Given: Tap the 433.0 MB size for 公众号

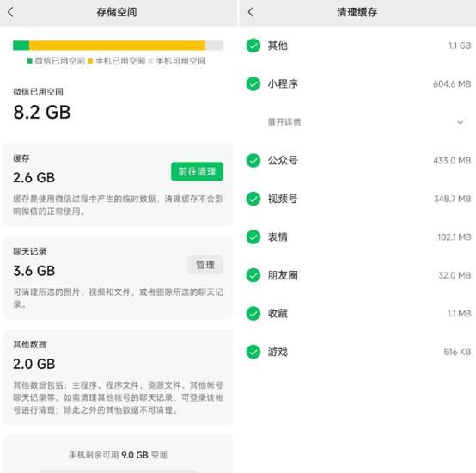Looking at the screenshot, I should (452, 161).
